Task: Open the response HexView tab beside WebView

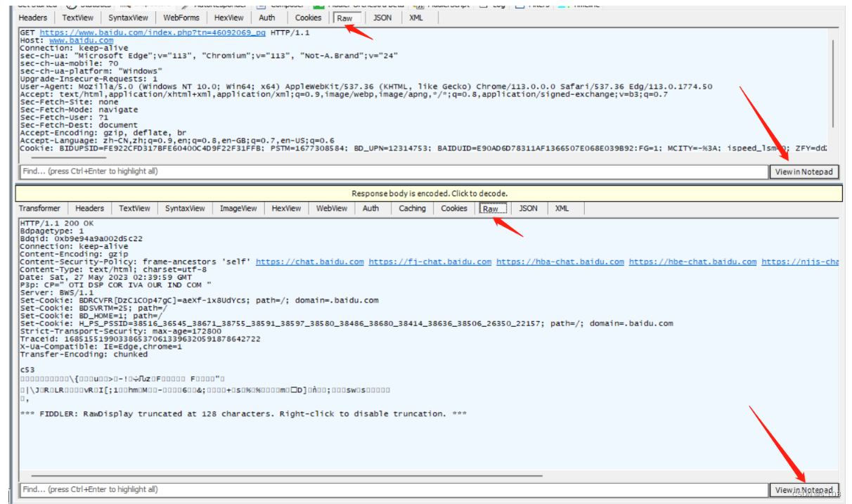Action: tap(287, 208)
